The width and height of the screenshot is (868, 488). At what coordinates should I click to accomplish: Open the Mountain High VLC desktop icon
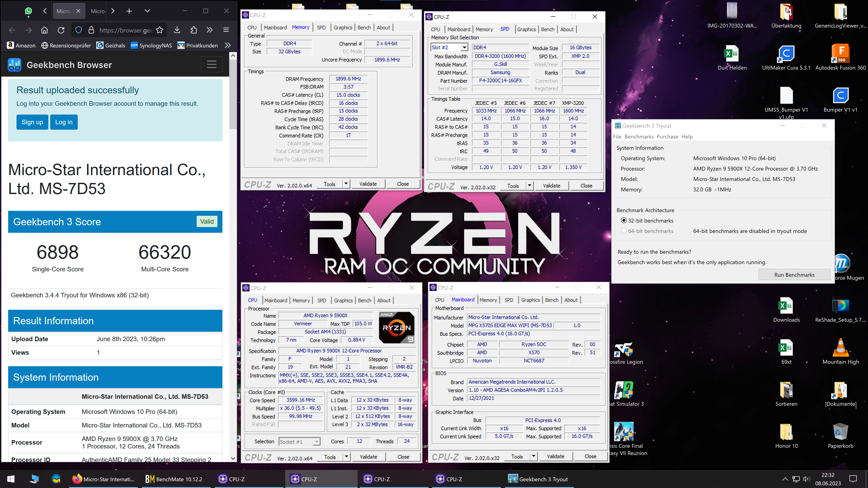tap(840, 352)
